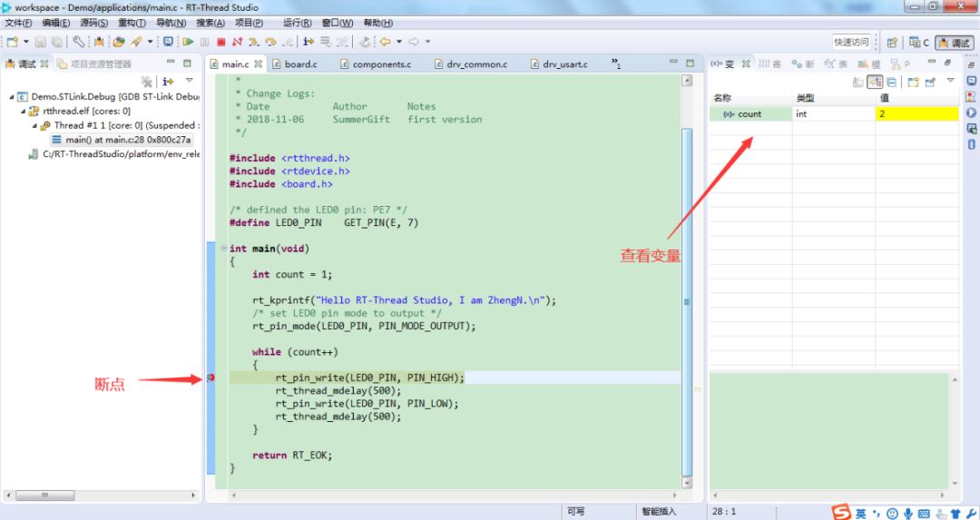Click the New file icon in toolbar

13,42
